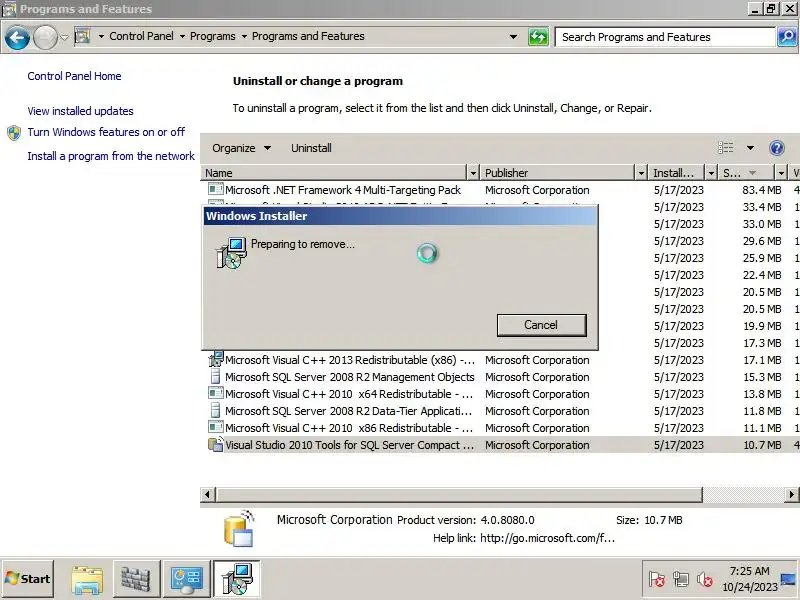Open the Organize menu
The width and height of the screenshot is (800, 600).
pos(241,148)
